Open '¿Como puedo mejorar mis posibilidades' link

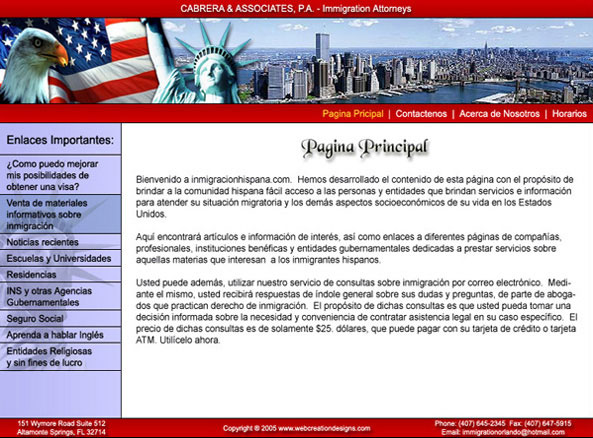click(61, 175)
